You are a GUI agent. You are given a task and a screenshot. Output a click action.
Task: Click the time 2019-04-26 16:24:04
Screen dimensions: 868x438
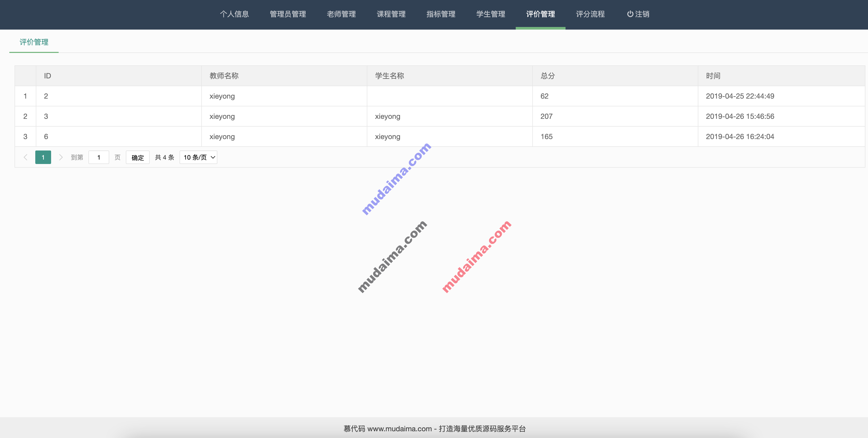(740, 136)
